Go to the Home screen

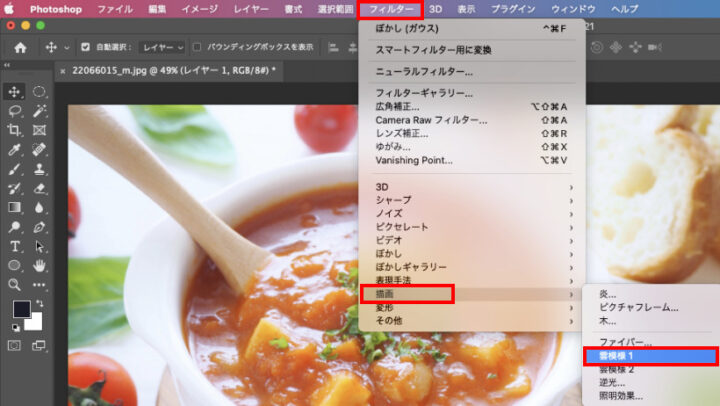tap(20, 47)
